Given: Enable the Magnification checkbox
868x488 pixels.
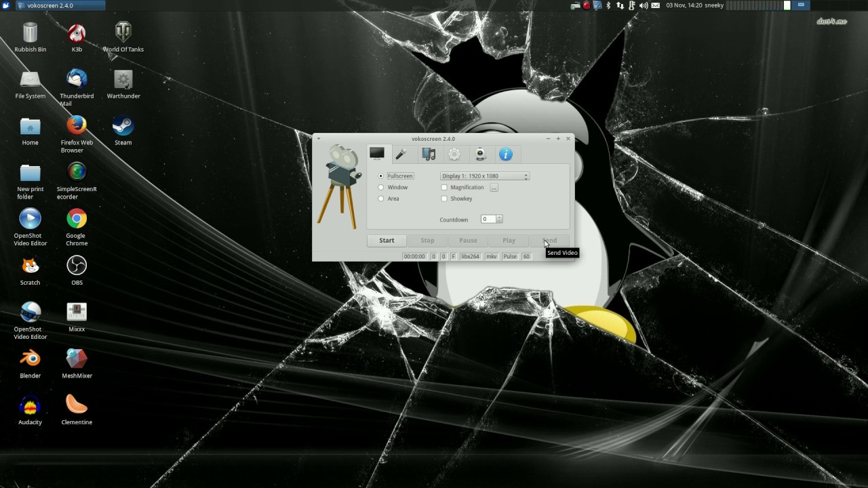Looking at the screenshot, I should click(444, 188).
